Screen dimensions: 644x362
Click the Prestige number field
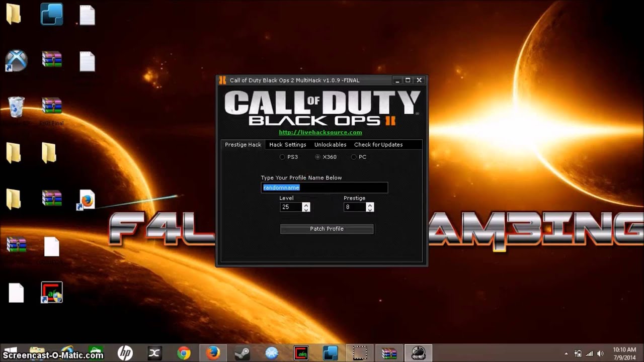coord(355,207)
